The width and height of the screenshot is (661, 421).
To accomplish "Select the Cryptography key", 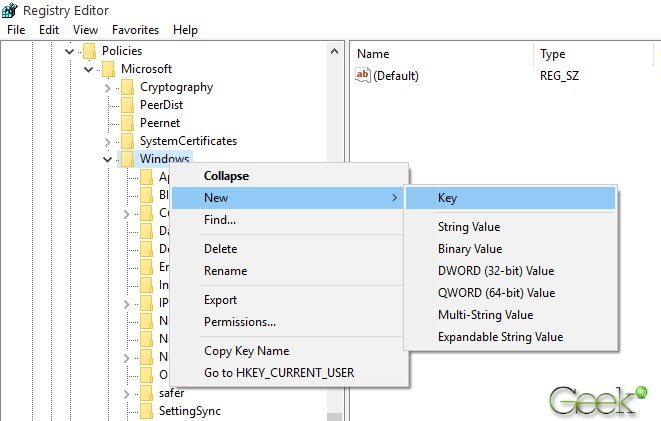I will pos(176,87).
